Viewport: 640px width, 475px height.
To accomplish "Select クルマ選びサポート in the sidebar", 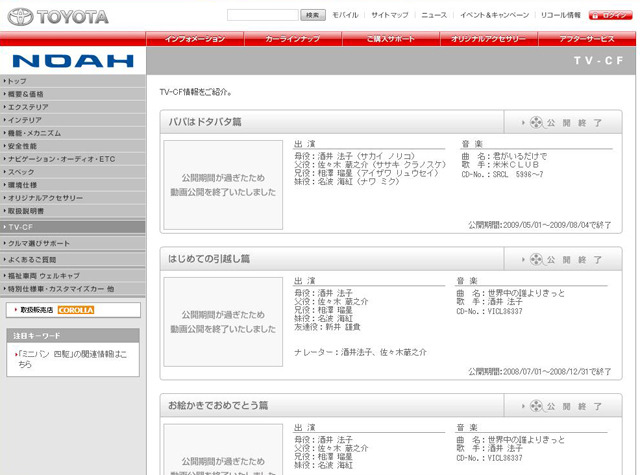I will (73, 244).
